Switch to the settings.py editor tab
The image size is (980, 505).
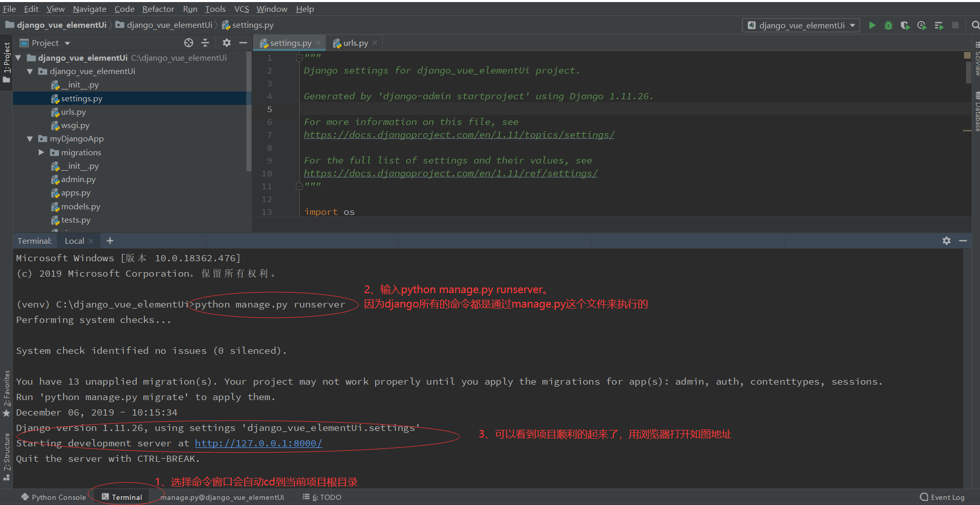[291, 43]
